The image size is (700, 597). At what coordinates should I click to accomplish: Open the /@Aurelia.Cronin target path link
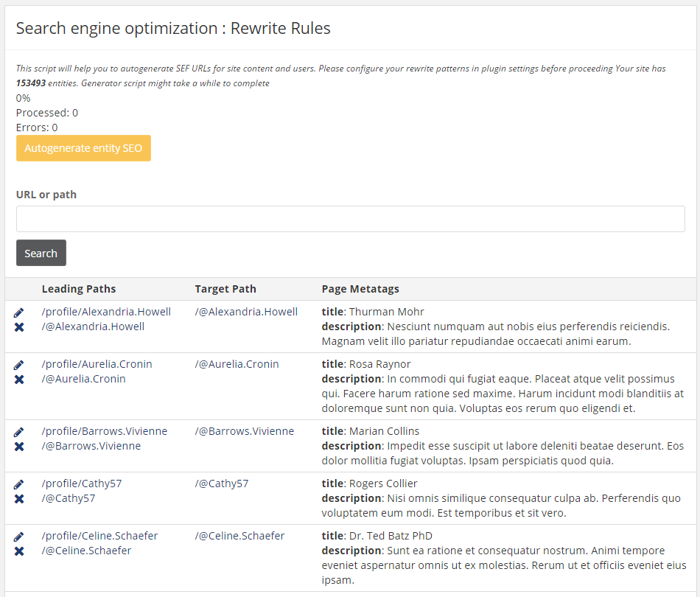[x=237, y=364]
